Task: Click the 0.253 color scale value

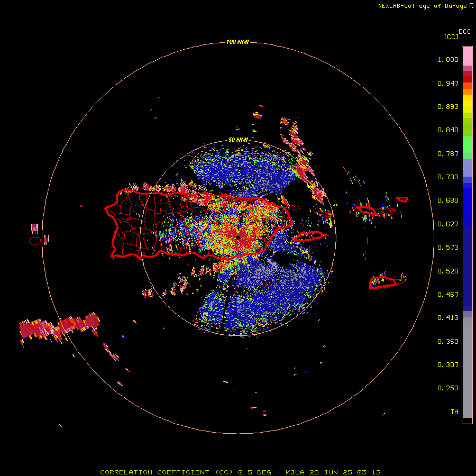Action: click(x=448, y=388)
